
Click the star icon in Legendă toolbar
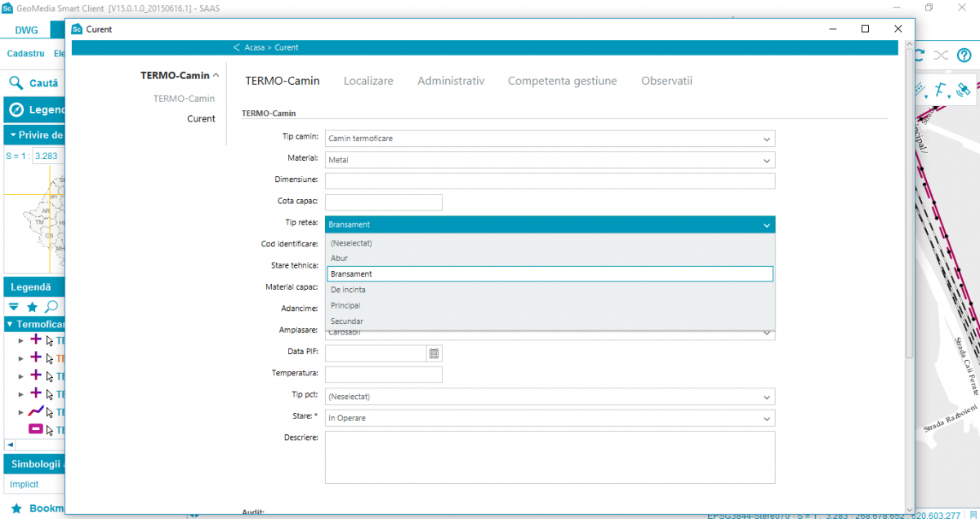click(x=32, y=307)
